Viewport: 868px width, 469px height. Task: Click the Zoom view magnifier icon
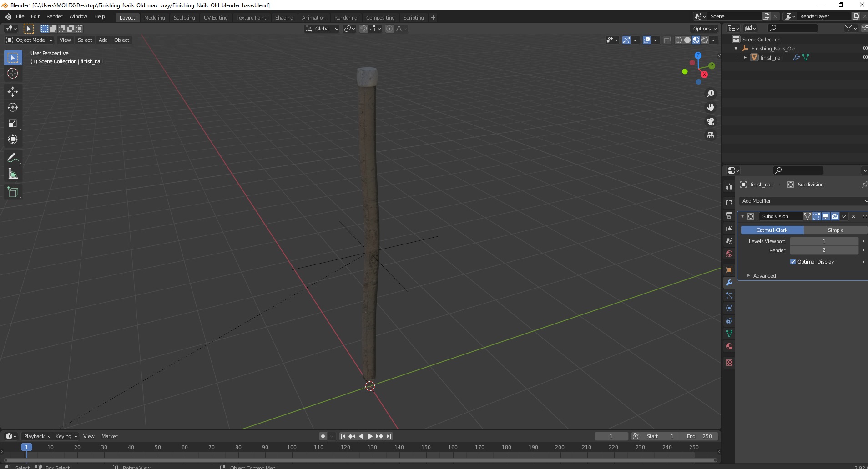[711, 94]
